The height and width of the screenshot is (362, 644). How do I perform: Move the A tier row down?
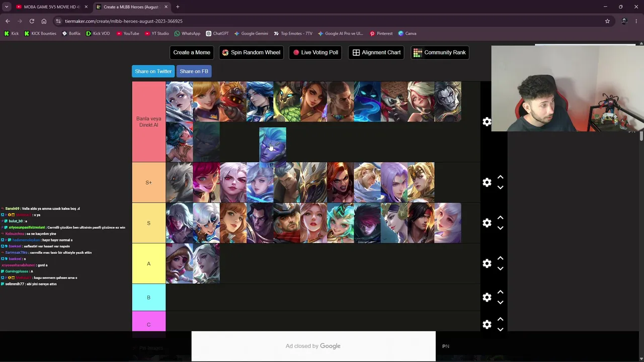[x=500, y=268]
